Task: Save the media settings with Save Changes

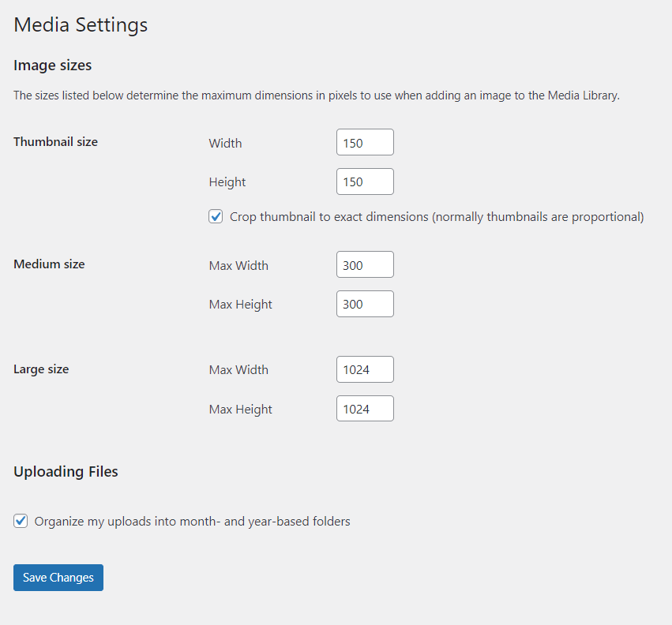Action: pyautogui.click(x=58, y=578)
